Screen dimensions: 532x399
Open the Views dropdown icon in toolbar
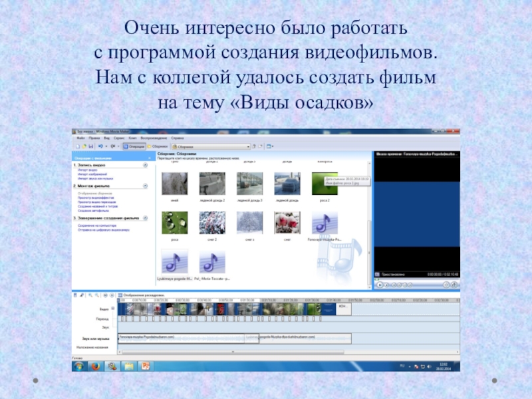pyautogui.click(x=270, y=146)
